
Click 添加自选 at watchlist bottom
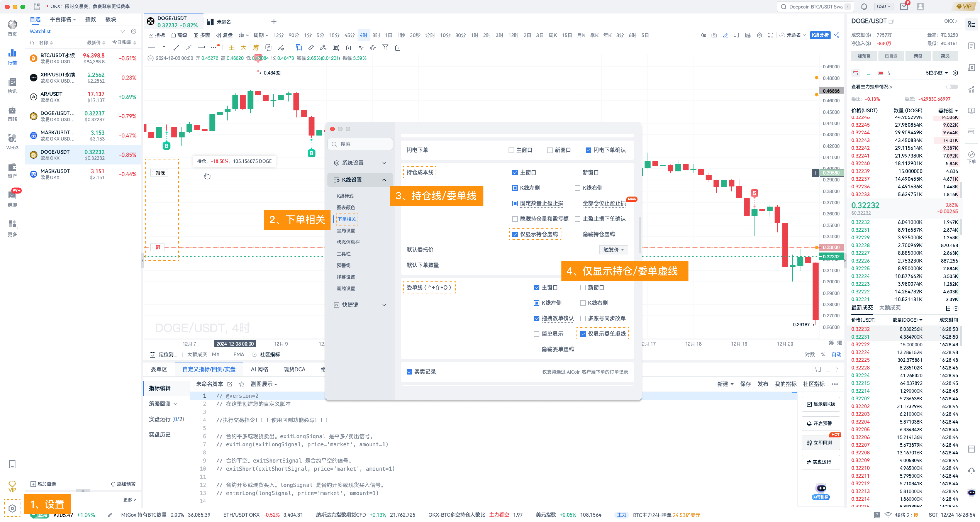point(43,484)
